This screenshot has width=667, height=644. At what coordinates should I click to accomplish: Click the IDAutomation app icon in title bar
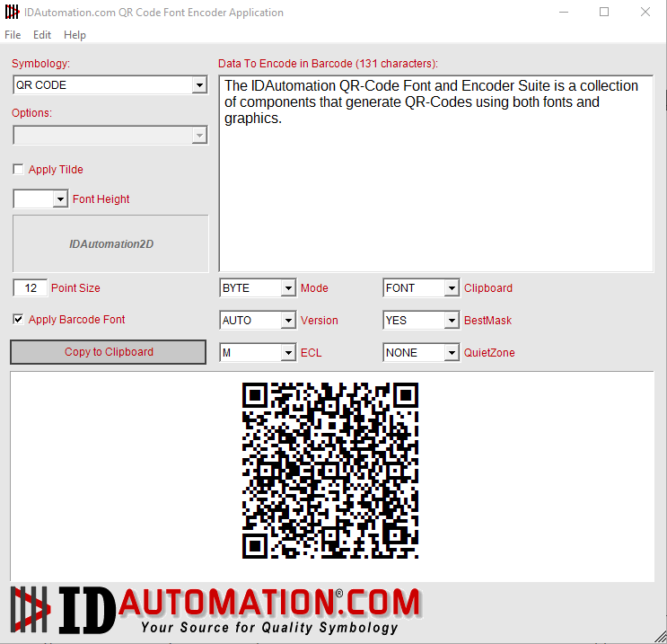tap(12, 12)
